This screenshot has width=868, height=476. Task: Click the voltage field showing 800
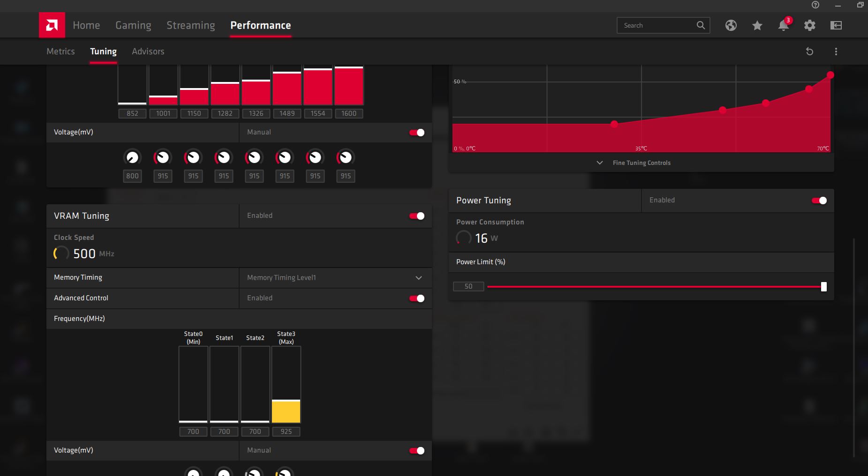pyautogui.click(x=132, y=176)
